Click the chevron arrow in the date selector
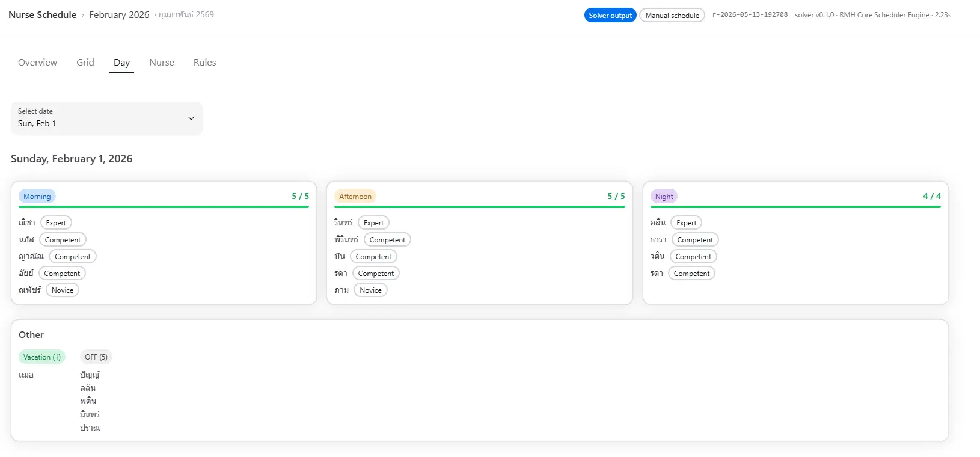Viewport: 980px width, 457px height. point(191,118)
